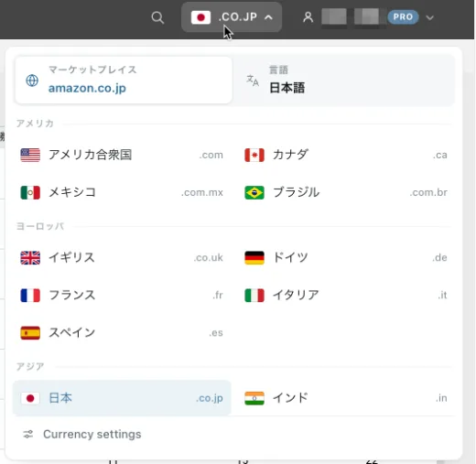Select the メキシコ marketplace
The width and height of the screenshot is (476, 464).
pos(122,192)
